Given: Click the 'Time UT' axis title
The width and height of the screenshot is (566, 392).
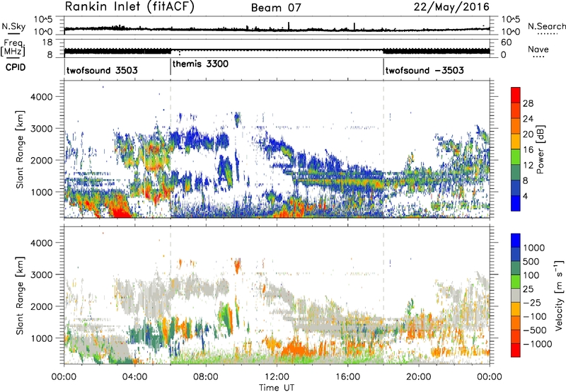Looking at the screenshot, I should [277, 388].
